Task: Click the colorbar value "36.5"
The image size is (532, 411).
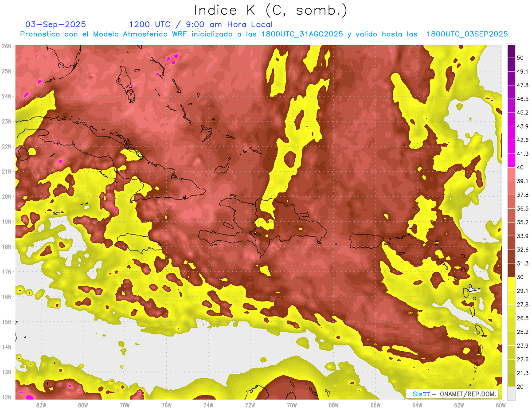Action: 523,208
